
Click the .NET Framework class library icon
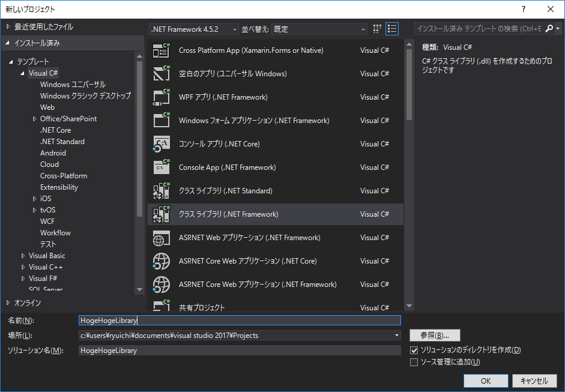[161, 214]
